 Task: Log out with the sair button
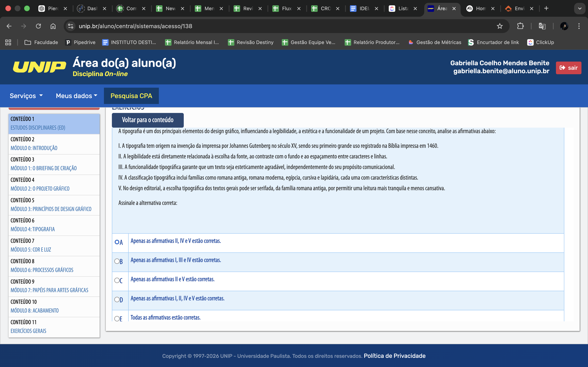[x=568, y=68]
